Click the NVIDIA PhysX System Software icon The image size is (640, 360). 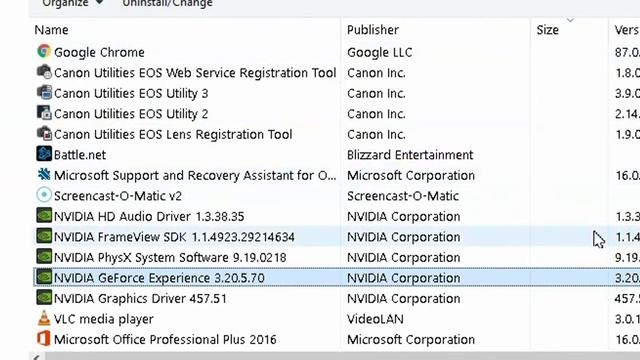point(44,257)
